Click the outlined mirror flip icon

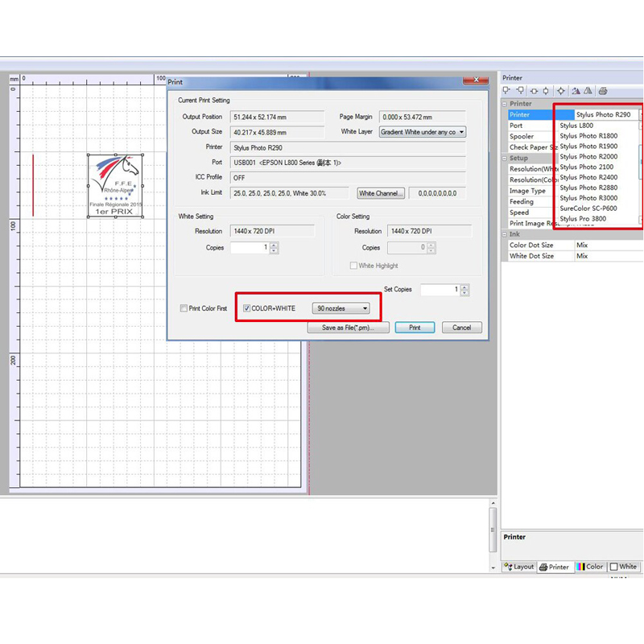coord(588,91)
